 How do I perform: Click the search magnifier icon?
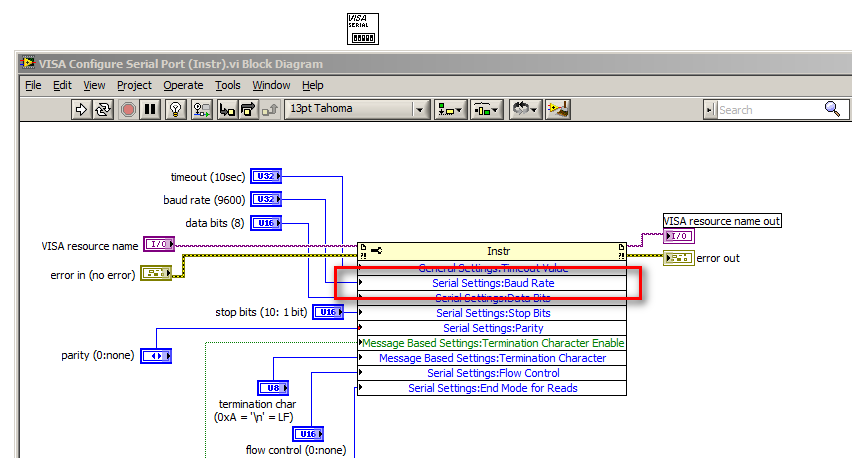832,109
